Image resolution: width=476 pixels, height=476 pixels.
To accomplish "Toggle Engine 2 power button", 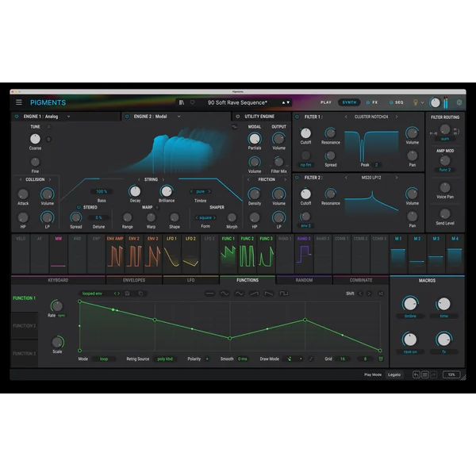I will point(127,117).
